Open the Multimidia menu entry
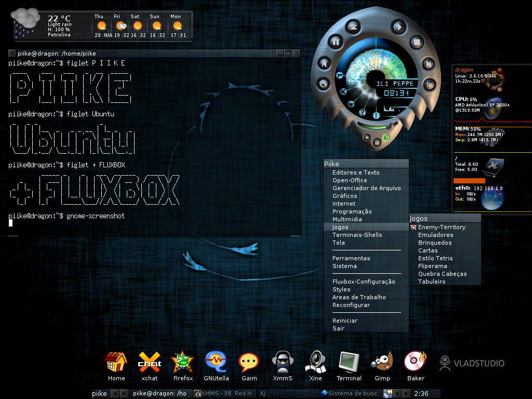Viewport: 532px width, 399px height. pyautogui.click(x=366, y=219)
